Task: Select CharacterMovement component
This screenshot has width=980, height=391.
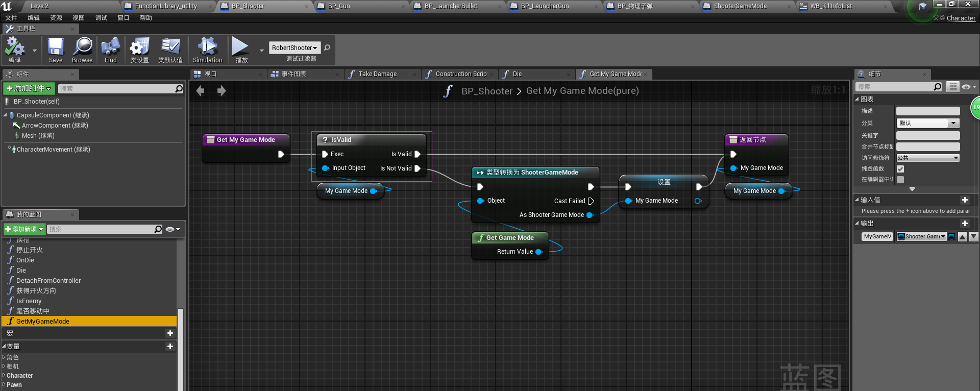Action: [x=53, y=150]
